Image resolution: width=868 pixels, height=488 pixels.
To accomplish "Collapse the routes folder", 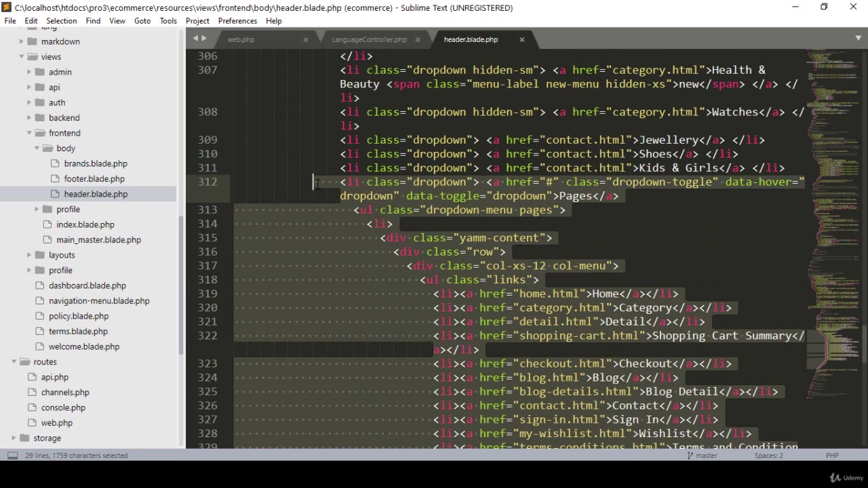I will [14, 362].
